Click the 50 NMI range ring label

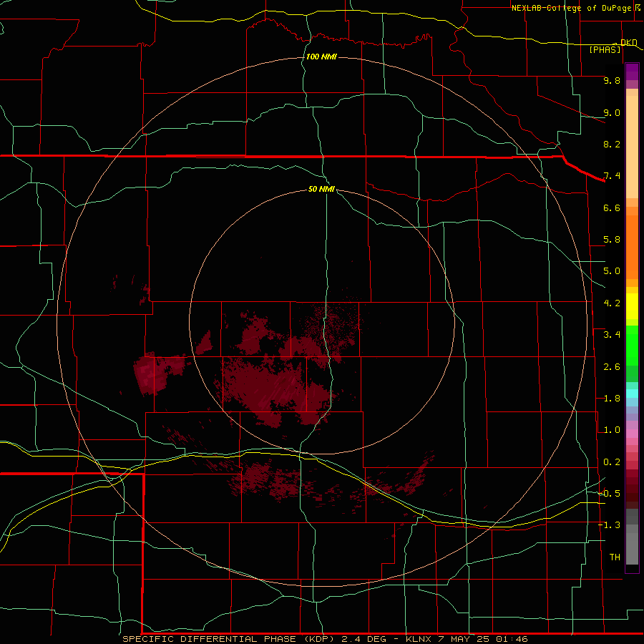coord(321,189)
